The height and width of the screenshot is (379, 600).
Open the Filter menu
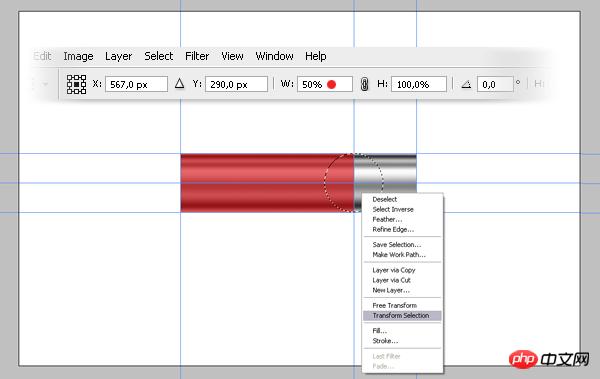click(x=197, y=56)
